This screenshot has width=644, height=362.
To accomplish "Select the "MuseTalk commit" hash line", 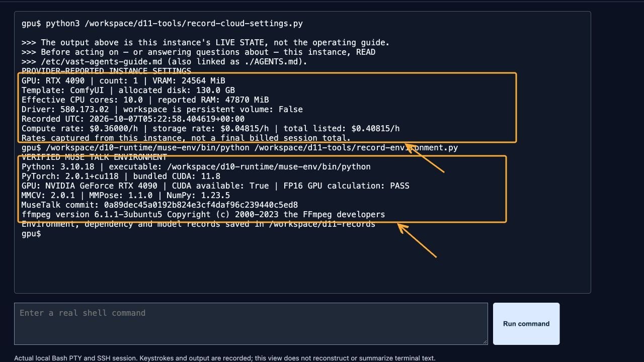I will [159, 205].
